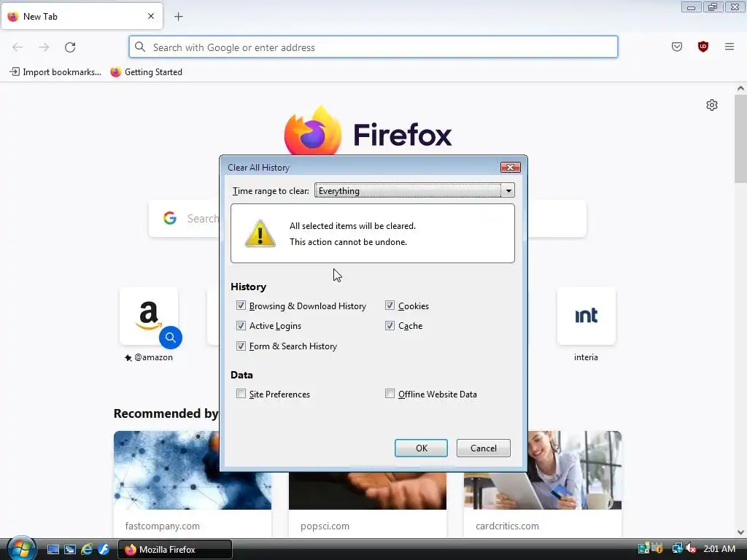Uncheck Browsing & Download History
747x560 pixels.
click(241, 306)
